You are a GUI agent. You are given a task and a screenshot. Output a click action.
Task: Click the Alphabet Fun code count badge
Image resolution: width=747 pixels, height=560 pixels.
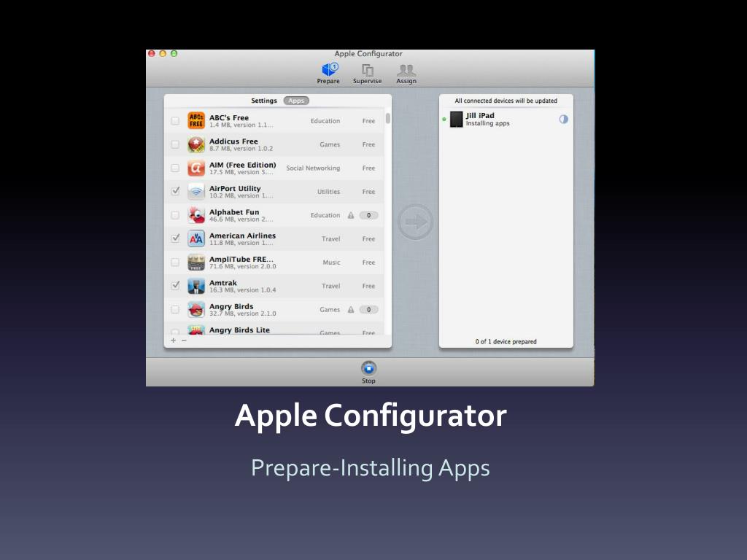[x=368, y=215]
